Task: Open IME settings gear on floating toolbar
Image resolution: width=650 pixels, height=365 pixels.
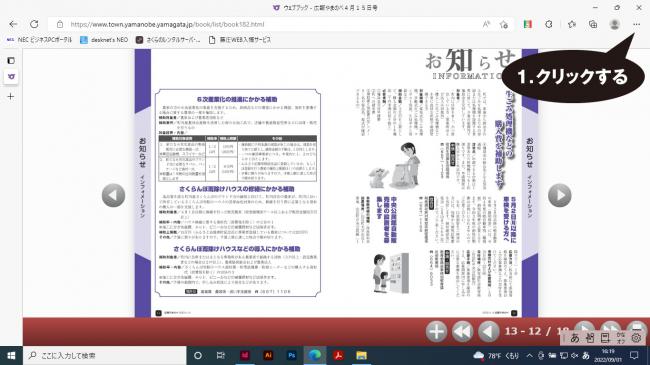Action: point(636,338)
